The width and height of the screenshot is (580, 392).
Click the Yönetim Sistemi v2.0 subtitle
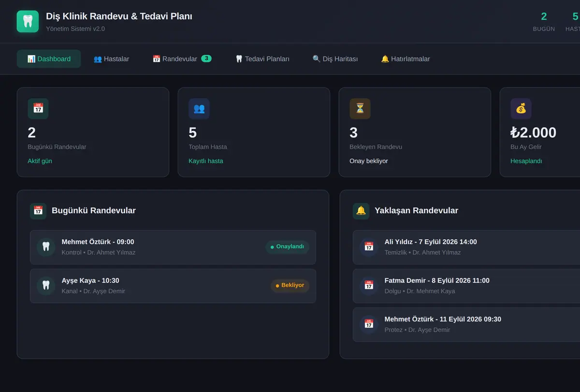pyautogui.click(x=75, y=29)
